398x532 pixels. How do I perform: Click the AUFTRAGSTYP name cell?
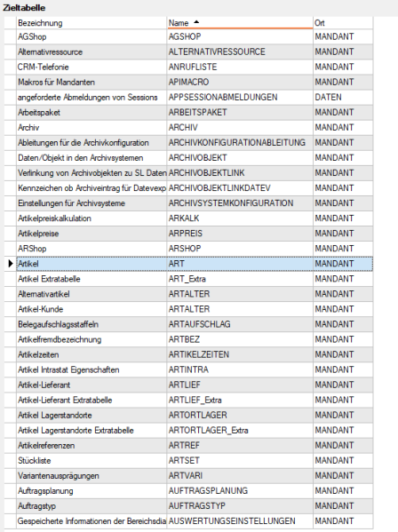tap(240, 506)
